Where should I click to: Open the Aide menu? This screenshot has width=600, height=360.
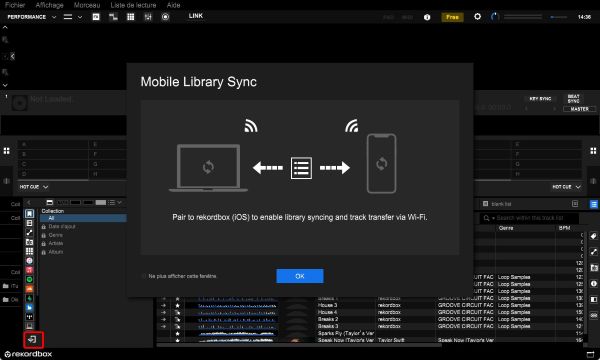[173, 5]
